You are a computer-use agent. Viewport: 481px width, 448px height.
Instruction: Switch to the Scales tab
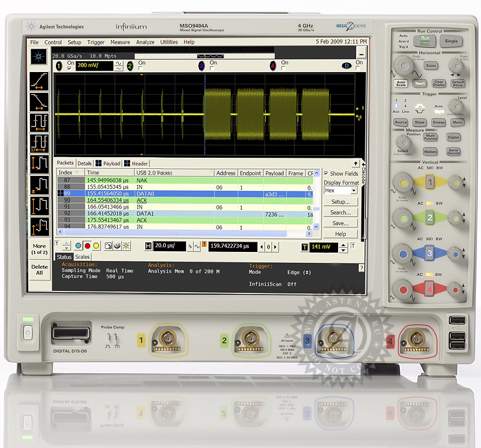tap(82, 257)
